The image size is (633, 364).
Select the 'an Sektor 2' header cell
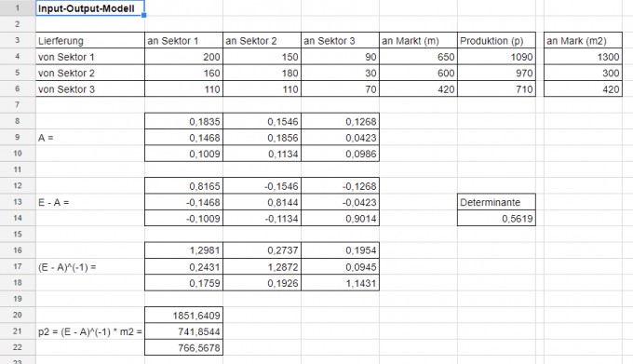click(x=262, y=40)
